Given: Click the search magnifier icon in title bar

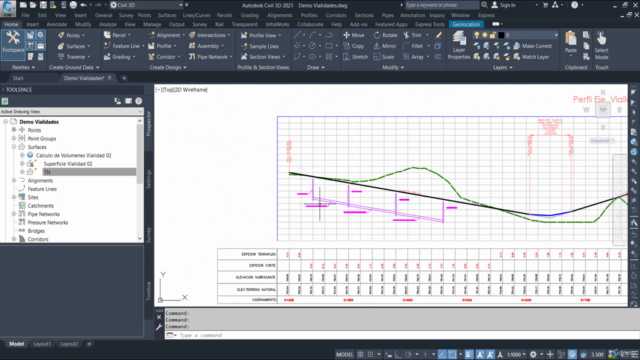Looking at the screenshot, I should 484,5.
